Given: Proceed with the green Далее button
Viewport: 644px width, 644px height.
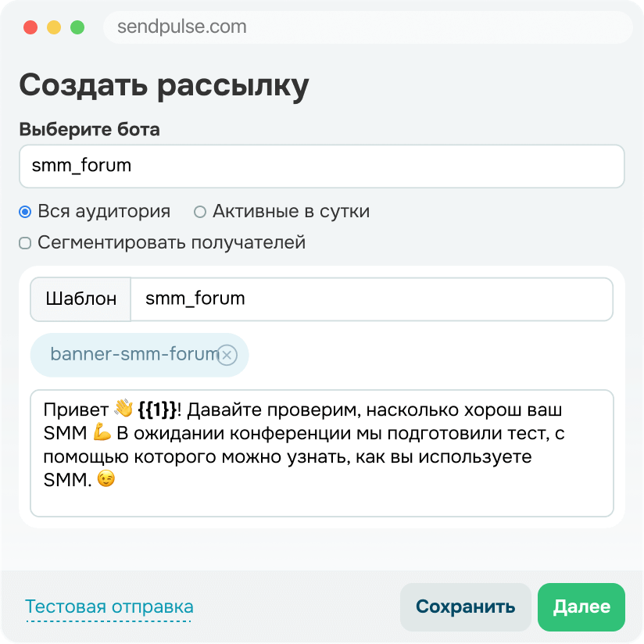Looking at the screenshot, I should pyautogui.click(x=581, y=607).
